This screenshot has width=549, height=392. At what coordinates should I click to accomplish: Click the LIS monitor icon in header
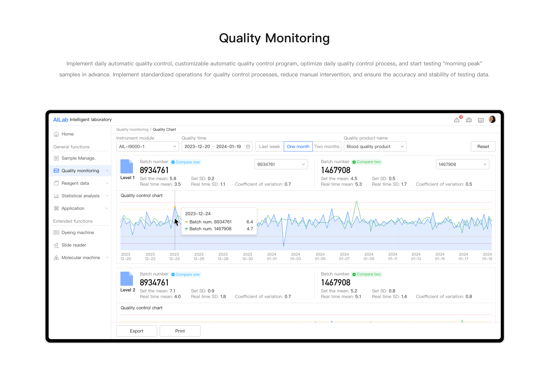[481, 120]
